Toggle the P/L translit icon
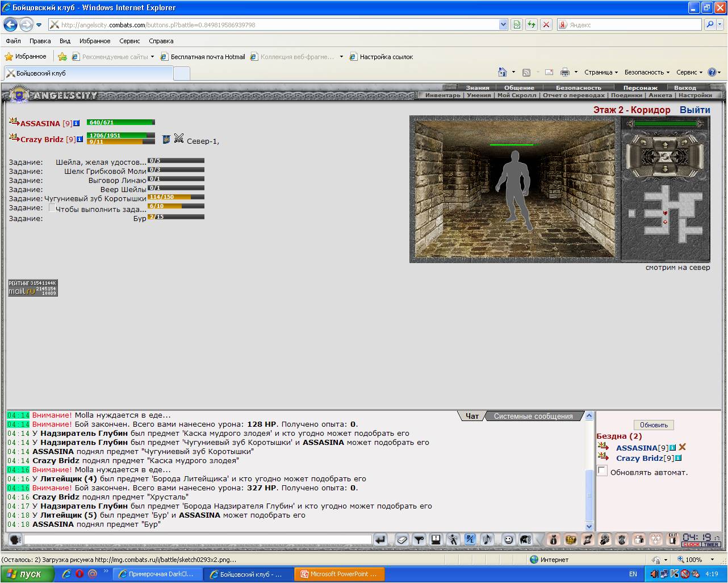 pos(470,540)
